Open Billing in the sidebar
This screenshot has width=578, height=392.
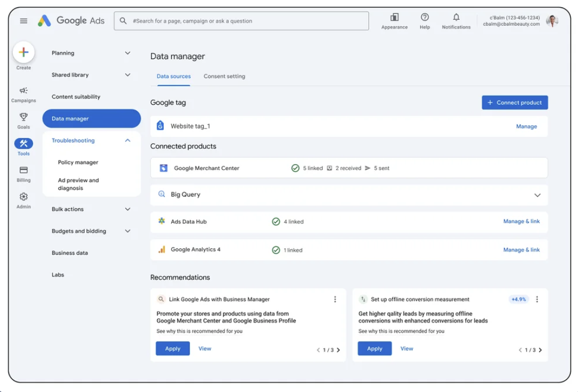coord(24,174)
